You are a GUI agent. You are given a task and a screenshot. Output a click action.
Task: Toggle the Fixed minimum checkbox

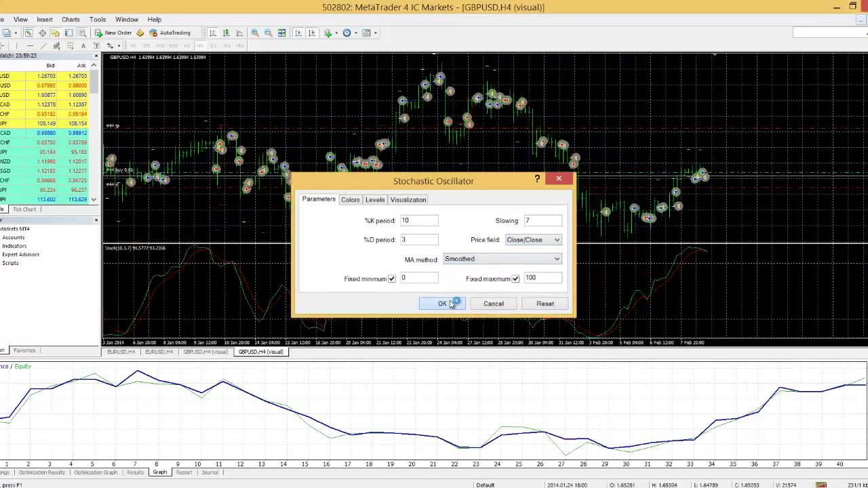(x=392, y=279)
